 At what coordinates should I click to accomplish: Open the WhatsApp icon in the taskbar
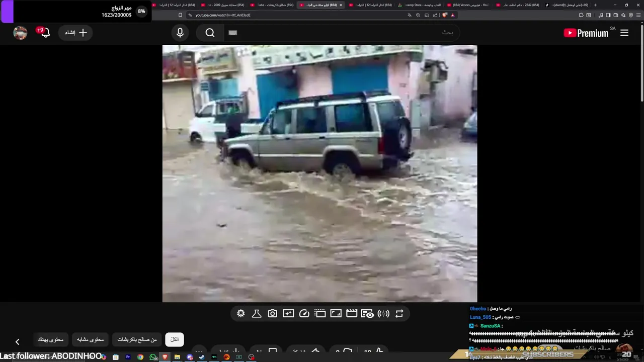pos(153,357)
